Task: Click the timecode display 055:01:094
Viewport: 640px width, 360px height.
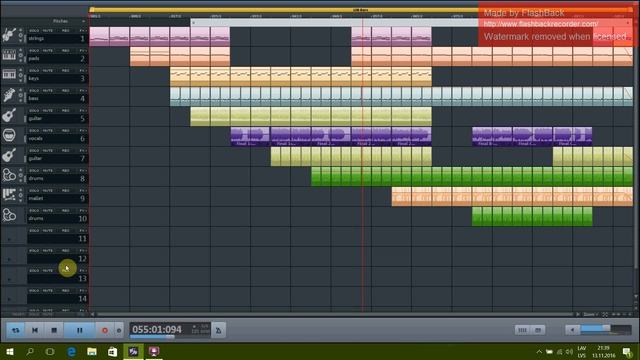Action: (x=157, y=329)
